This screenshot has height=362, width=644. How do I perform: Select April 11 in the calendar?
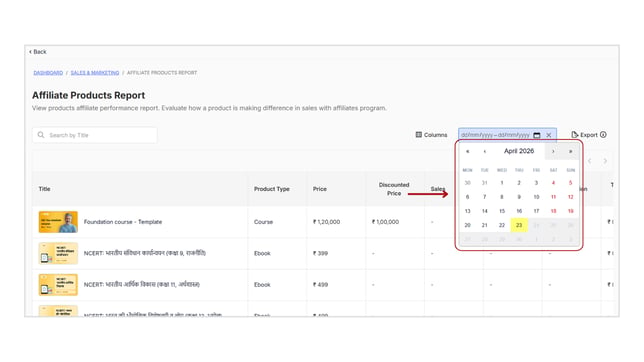click(x=553, y=197)
